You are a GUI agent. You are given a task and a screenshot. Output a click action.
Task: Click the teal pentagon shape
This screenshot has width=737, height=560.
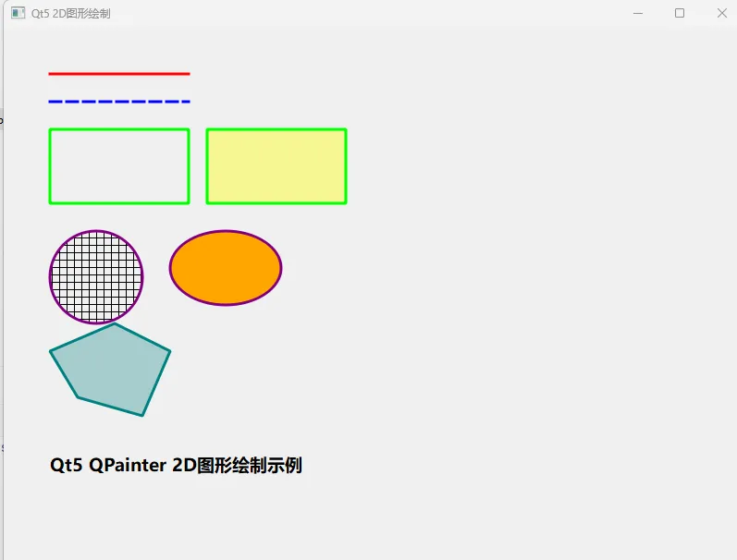(110, 370)
